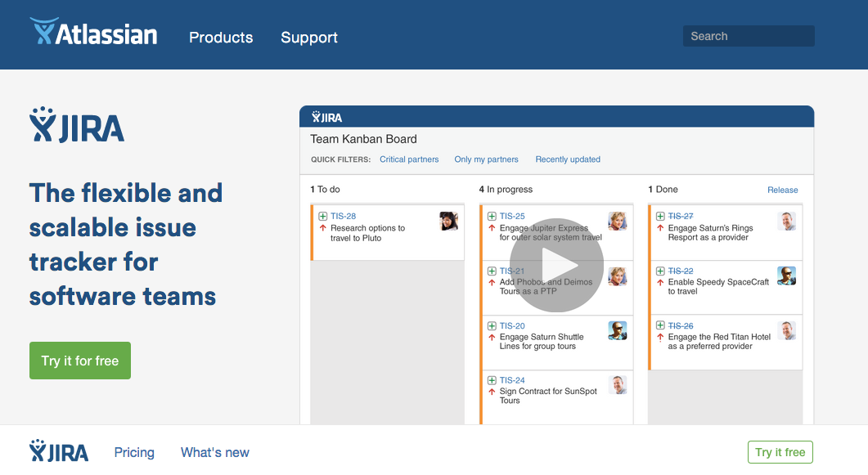The height and width of the screenshot is (475, 868).
Task: Click 'Sign Contract for SunSpot Tours' text
Action: click(548, 396)
